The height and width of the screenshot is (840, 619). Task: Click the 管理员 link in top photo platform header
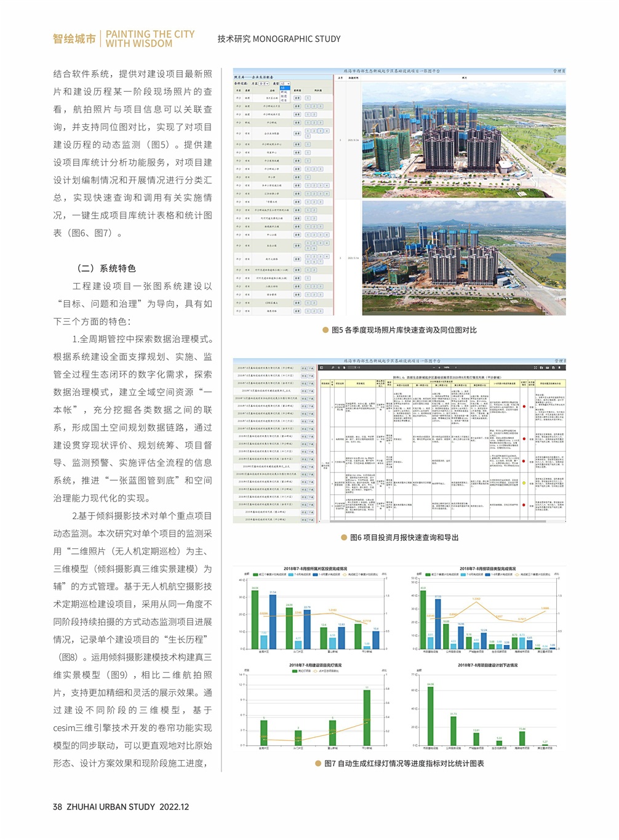558,71
